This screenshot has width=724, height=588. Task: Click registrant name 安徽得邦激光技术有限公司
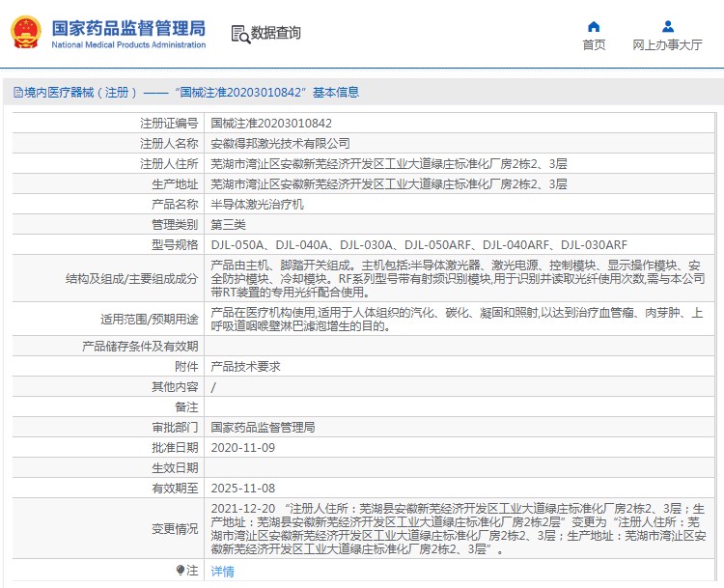click(280, 144)
